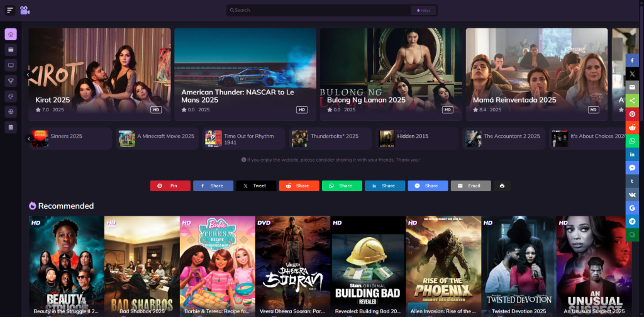Open Sinners 2025 from trending list
The height and width of the screenshot is (317, 644).
point(66,136)
